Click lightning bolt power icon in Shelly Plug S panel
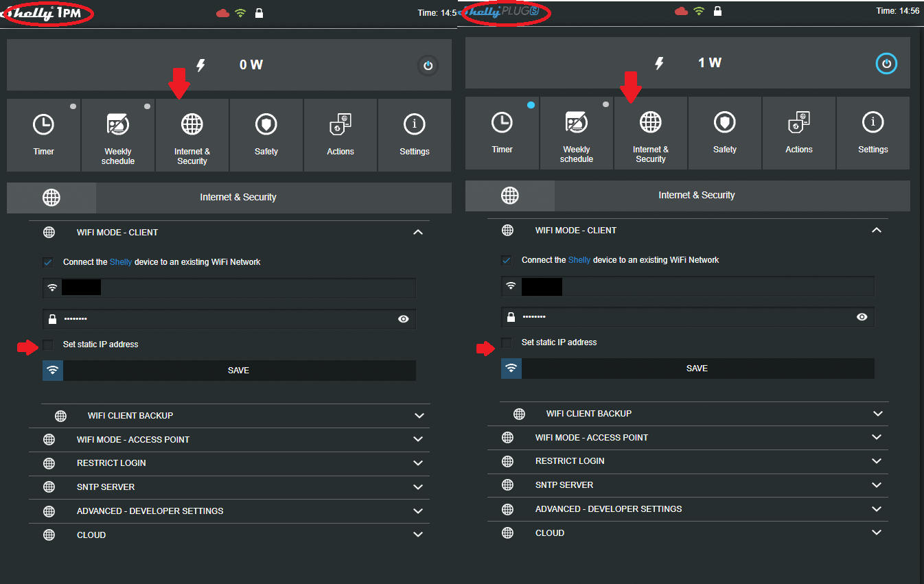Viewport: 924px width, 584px height. point(660,63)
